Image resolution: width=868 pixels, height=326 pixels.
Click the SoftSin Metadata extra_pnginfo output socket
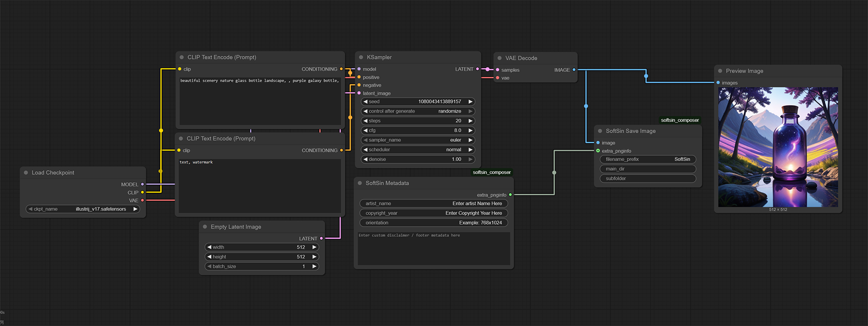pos(510,195)
